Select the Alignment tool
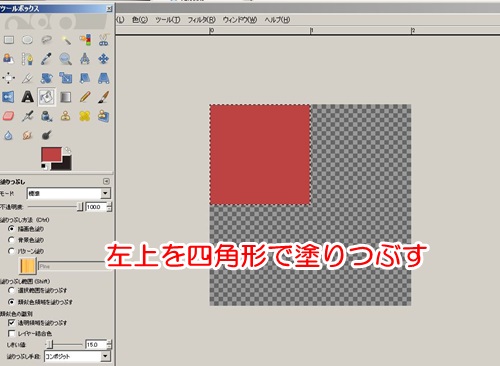Screen dimensions: 500x366 (9, 78)
